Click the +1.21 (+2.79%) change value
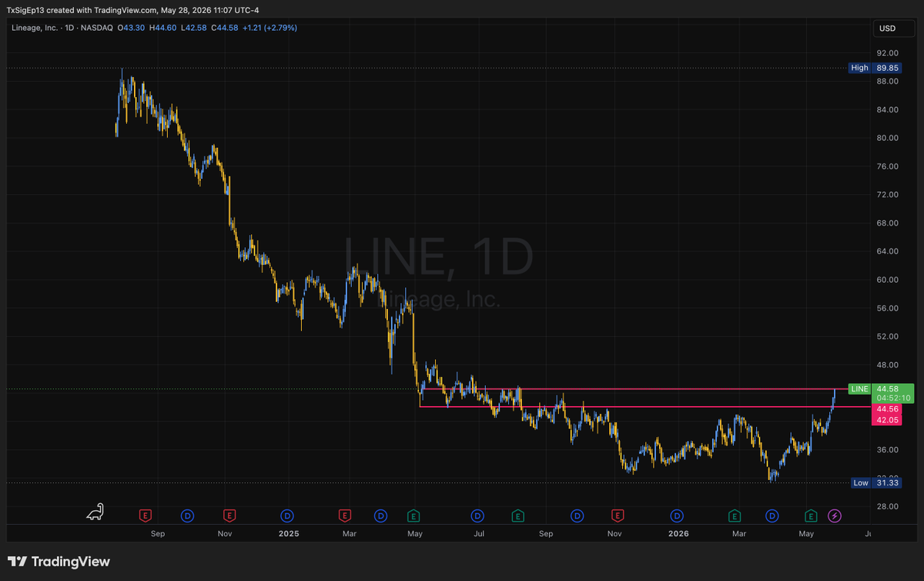The image size is (924, 581). click(x=269, y=28)
